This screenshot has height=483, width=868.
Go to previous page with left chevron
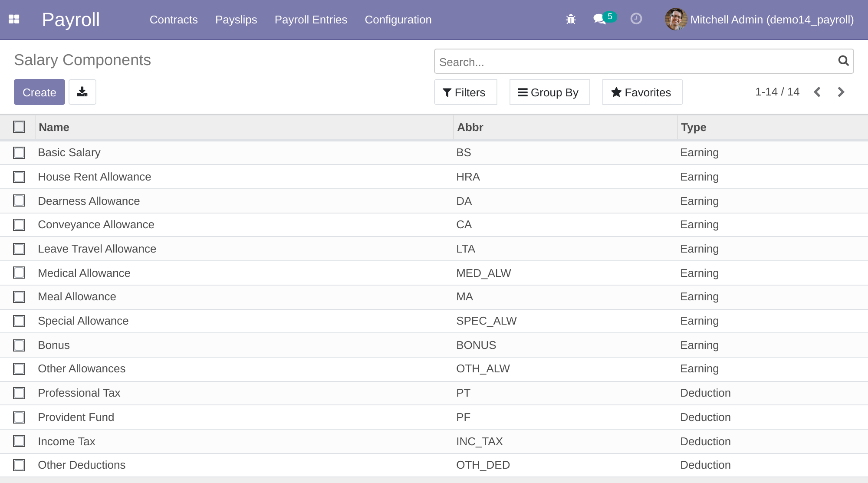tap(817, 92)
